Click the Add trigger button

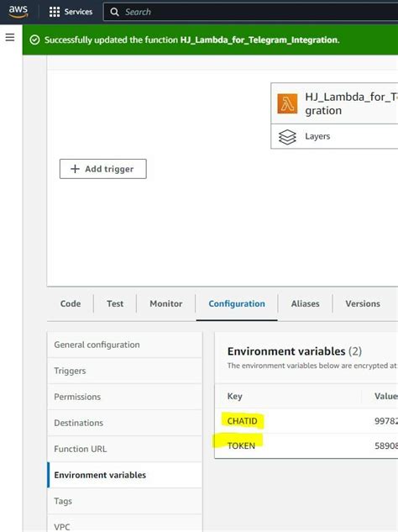(103, 169)
